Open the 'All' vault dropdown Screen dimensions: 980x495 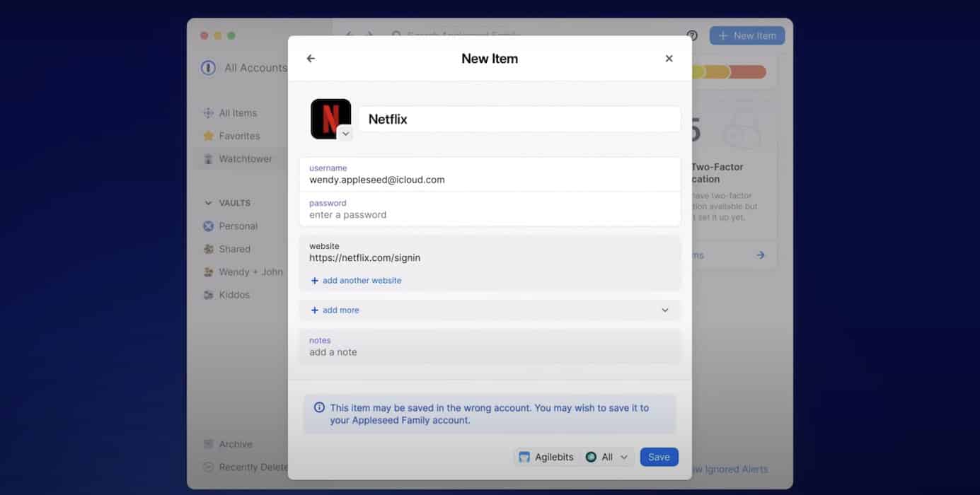607,457
